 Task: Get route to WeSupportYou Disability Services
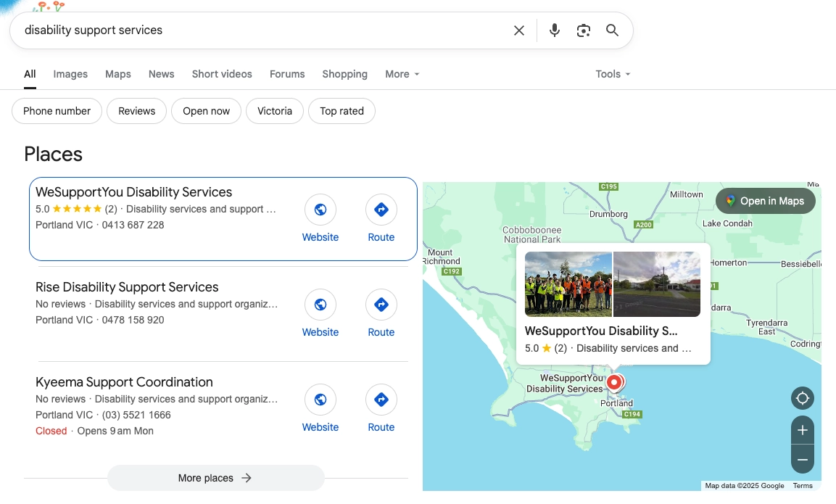click(x=381, y=210)
